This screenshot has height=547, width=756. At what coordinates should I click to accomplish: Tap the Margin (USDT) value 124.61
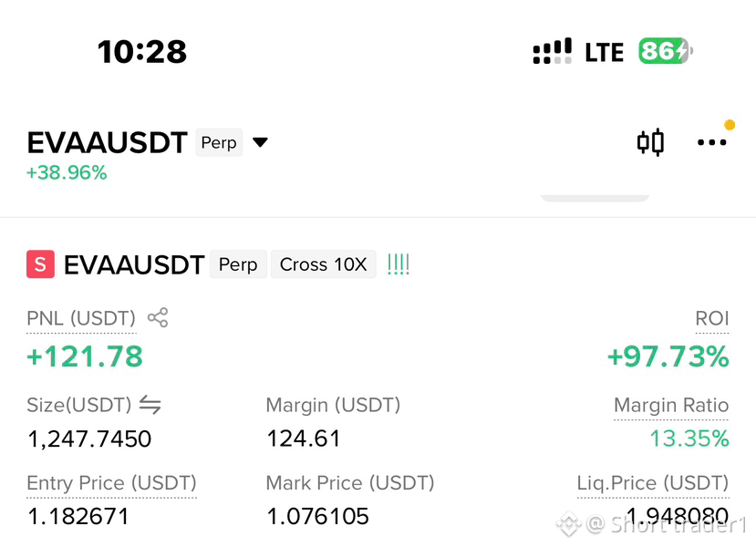(x=304, y=439)
